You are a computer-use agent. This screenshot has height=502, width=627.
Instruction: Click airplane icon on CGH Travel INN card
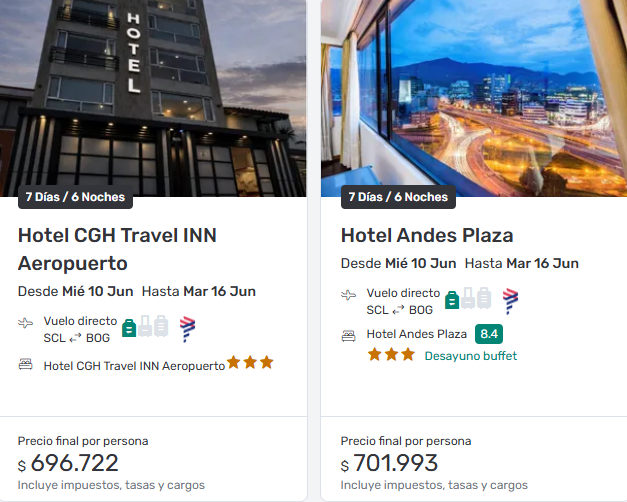(x=26, y=324)
